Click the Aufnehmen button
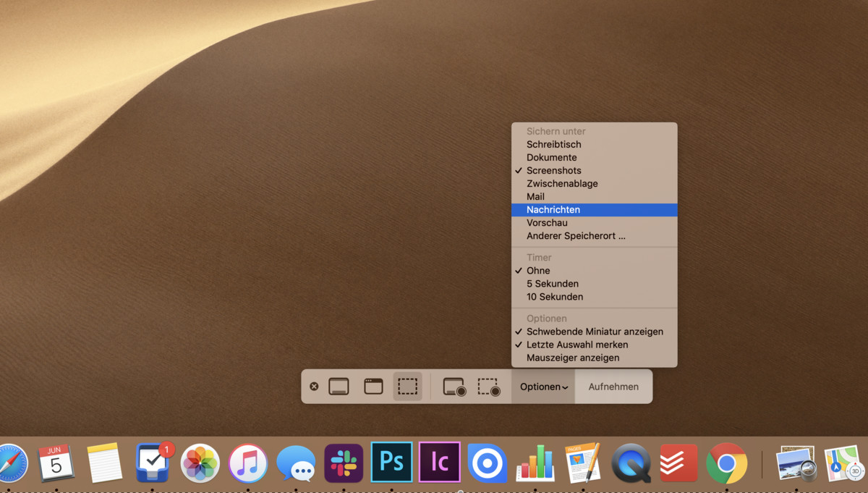Screen dimensions: 868x493 tap(613, 387)
